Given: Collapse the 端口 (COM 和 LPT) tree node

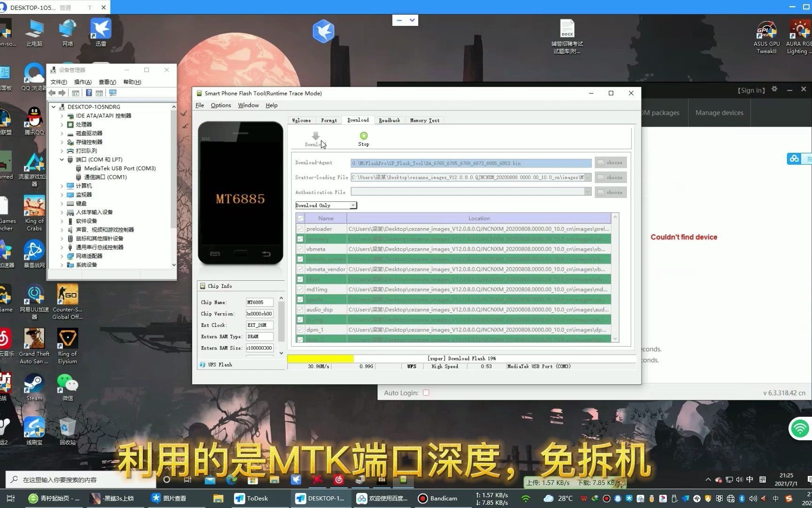Looking at the screenshot, I should pyautogui.click(x=62, y=160).
